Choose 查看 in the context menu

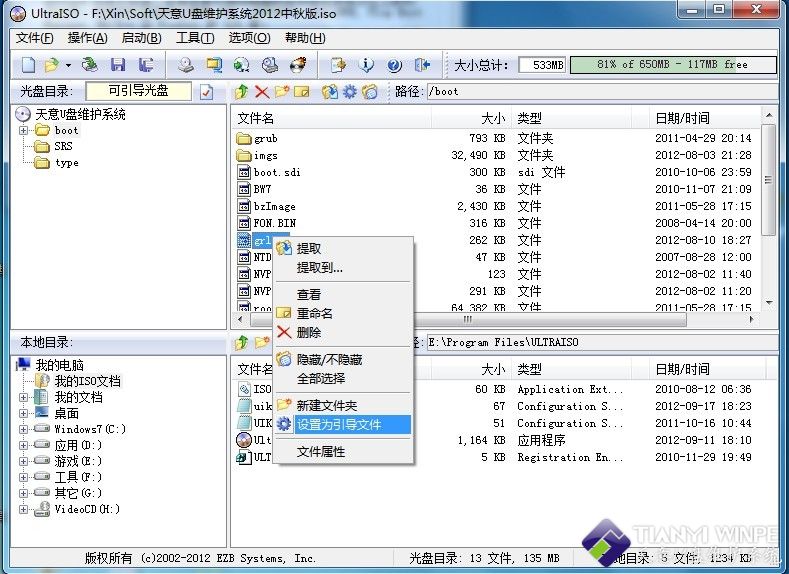click(343, 294)
